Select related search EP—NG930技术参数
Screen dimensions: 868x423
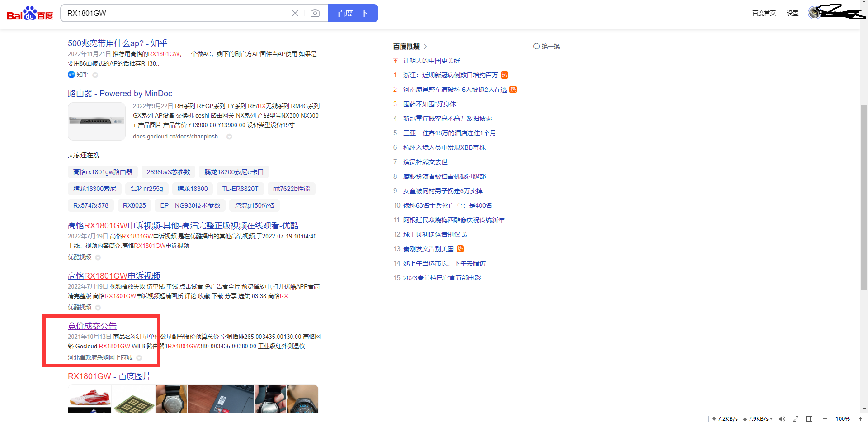(190, 205)
